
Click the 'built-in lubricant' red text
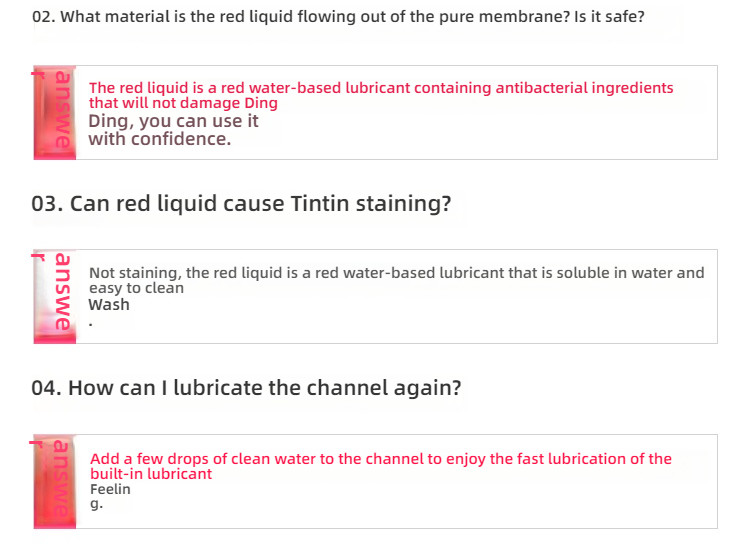[x=151, y=474]
